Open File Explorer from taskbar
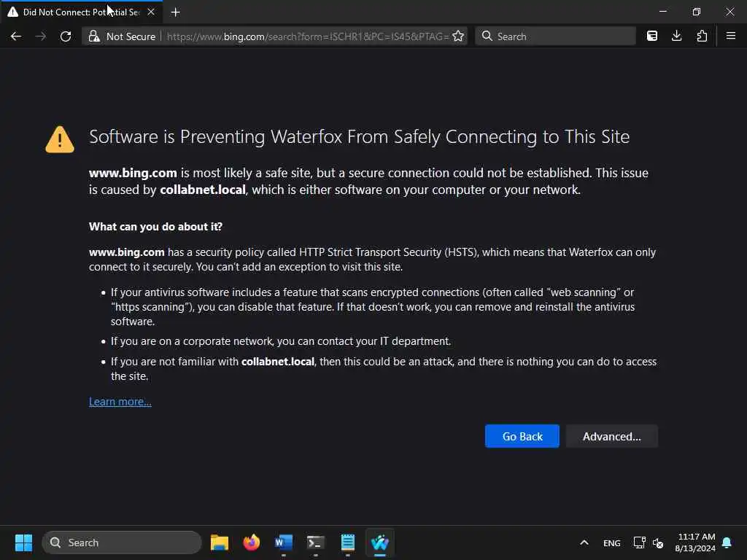747x560 pixels. click(x=220, y=542)
